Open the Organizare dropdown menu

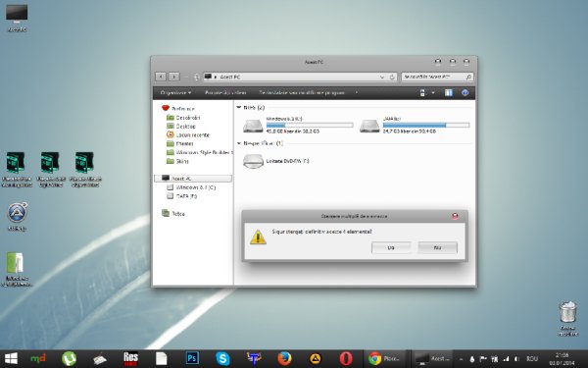[175, 93]
